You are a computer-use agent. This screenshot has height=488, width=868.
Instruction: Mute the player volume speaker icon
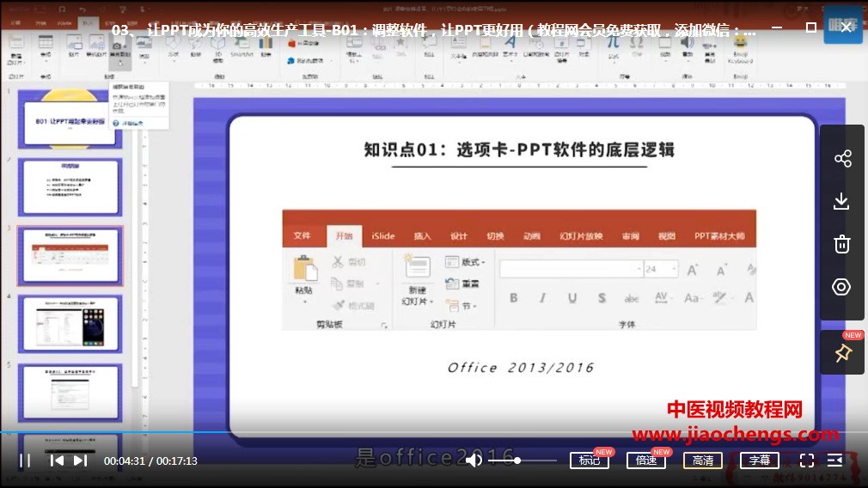tap(474, 461)
